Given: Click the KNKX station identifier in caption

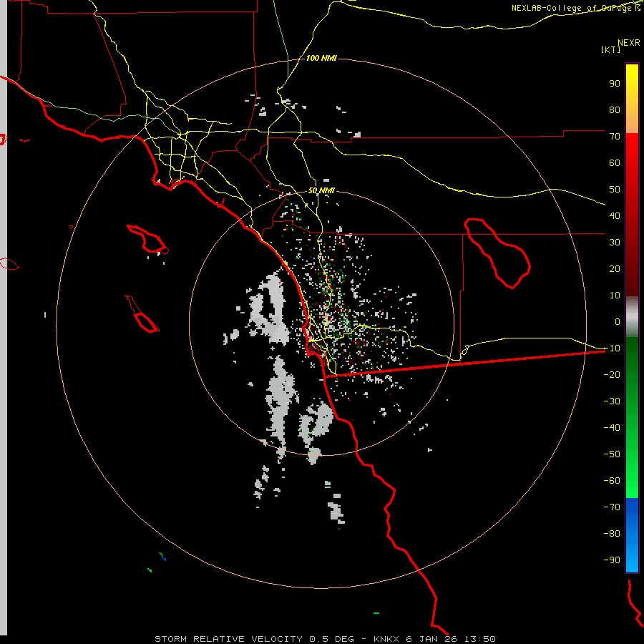Looking at the screenshot, I should [x=386, y=639].
